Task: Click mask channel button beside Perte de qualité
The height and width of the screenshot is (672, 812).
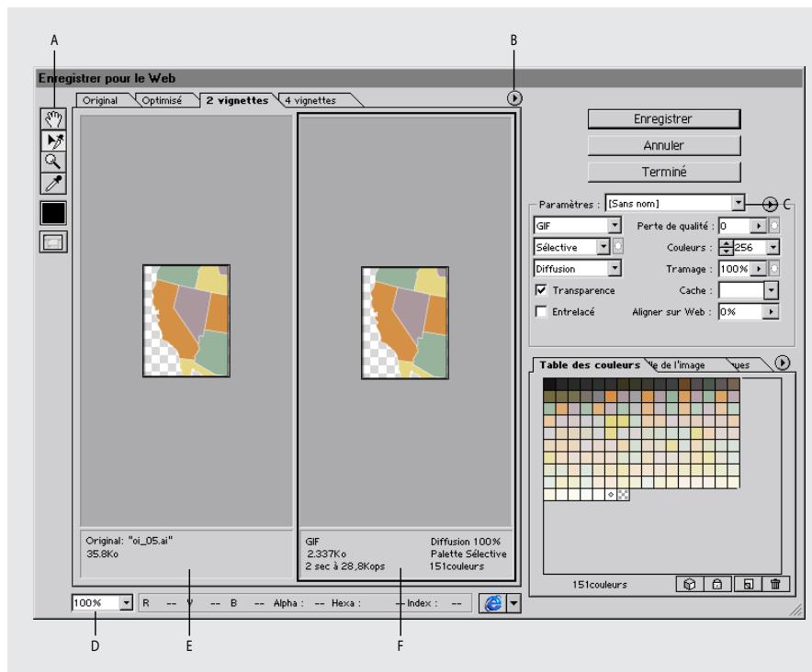Action: pyautogui.click(x=774, y=226)
